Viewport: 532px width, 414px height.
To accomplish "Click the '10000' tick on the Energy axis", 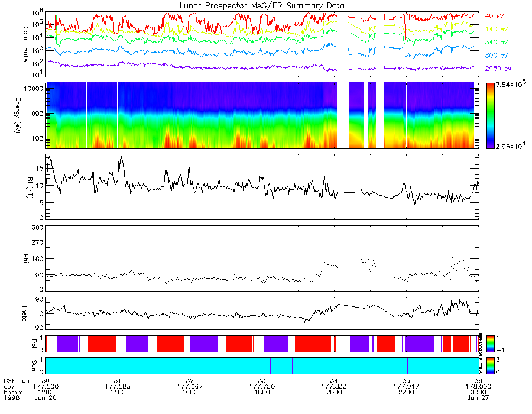I will click(x=33, y=89).
